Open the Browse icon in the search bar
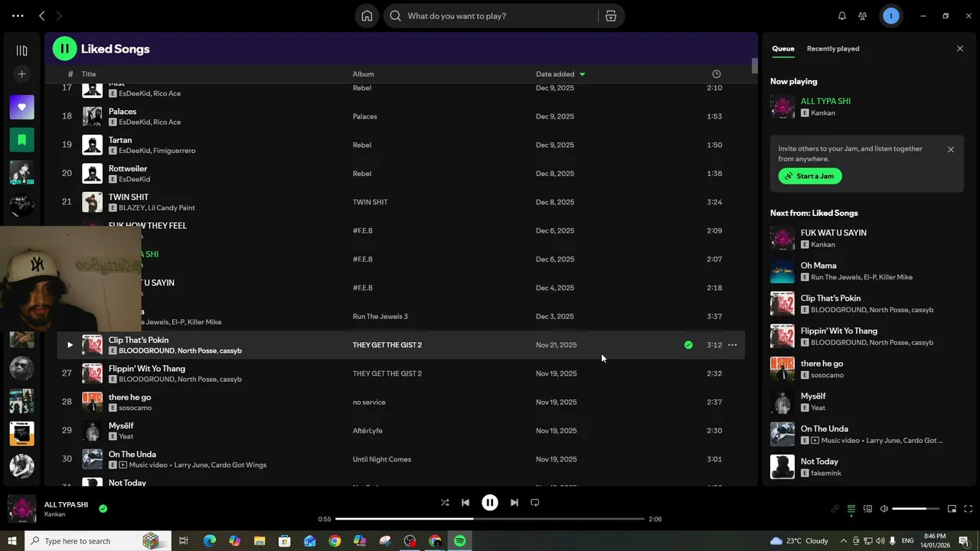This screenshot has width=980, height=551. click(x=611, y=16)
